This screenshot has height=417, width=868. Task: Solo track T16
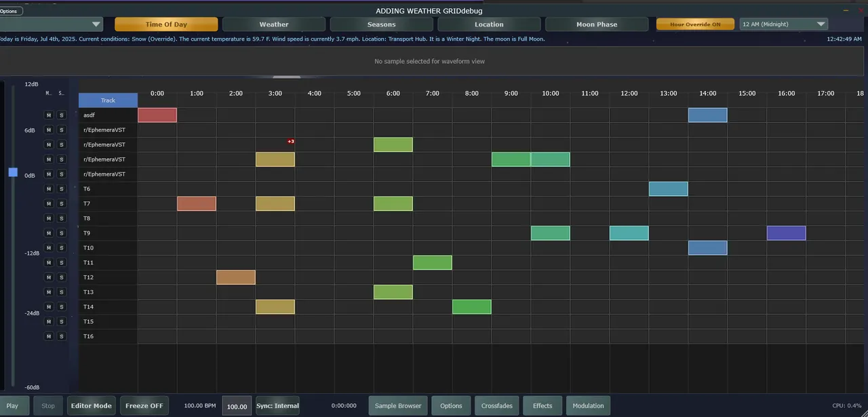pos(61,336)
